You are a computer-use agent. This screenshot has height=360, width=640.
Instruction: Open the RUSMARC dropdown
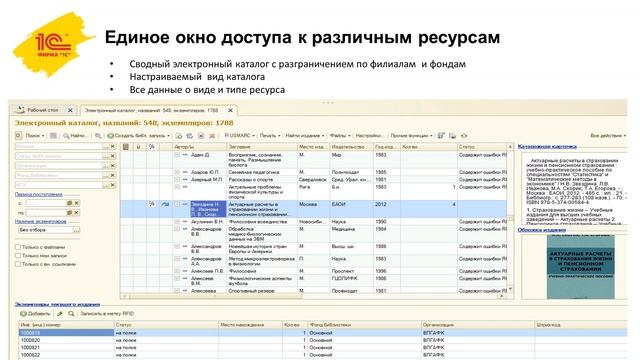point(239,136)
